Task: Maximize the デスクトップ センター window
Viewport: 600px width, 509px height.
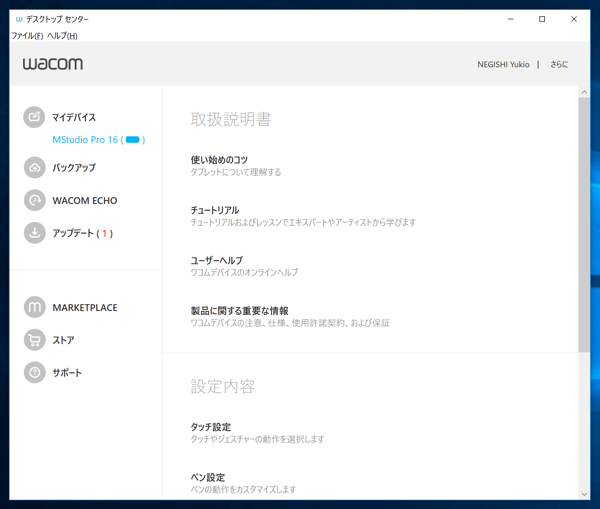Action: coord(542,19)
